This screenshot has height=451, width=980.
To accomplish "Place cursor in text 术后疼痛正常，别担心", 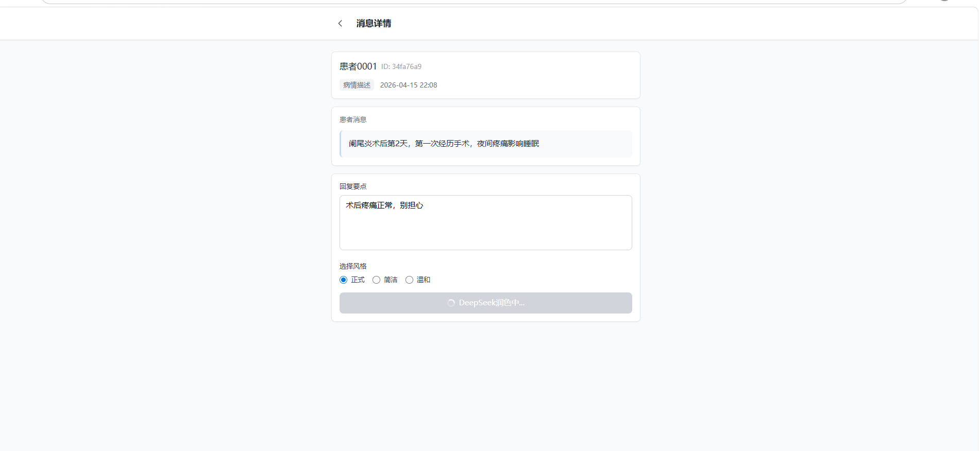I will tap(384, 205).
